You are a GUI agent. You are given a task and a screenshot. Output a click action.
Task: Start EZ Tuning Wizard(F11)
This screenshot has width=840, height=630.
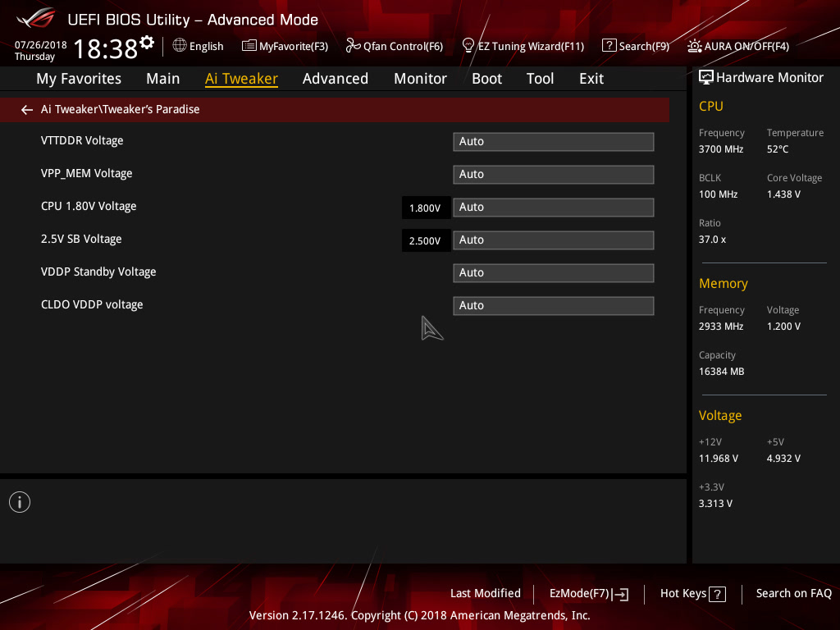(x=531, y=47)
